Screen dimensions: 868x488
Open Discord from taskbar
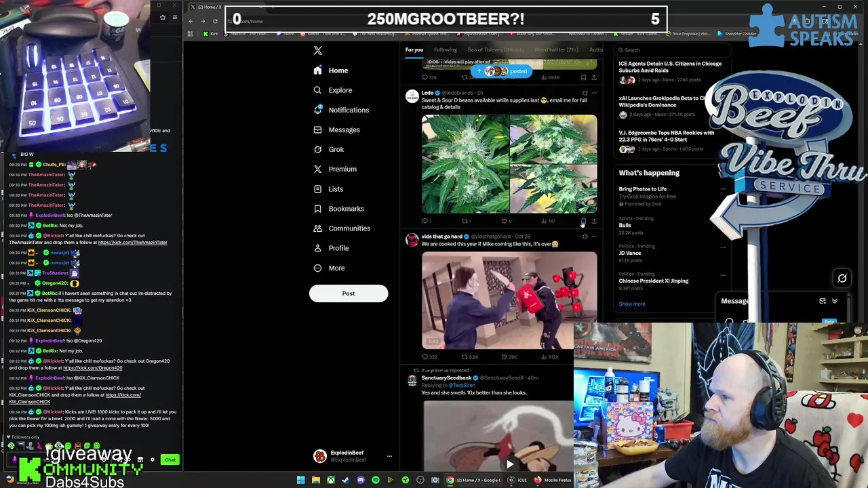pos(361,481)
